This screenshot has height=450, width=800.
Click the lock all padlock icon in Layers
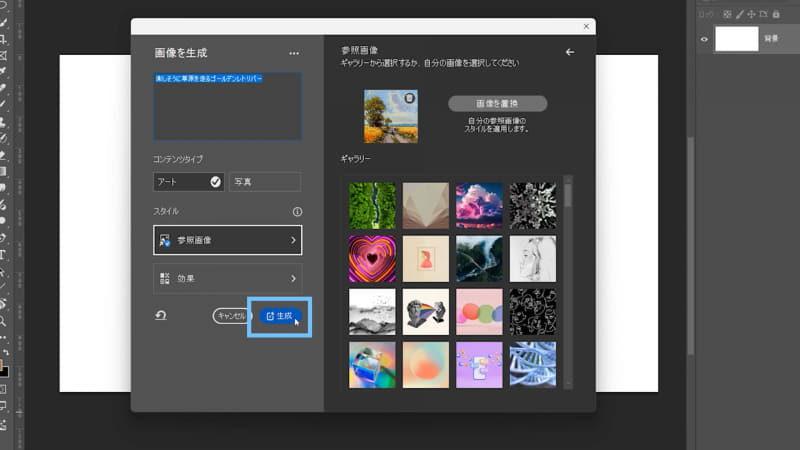(776, 14)
